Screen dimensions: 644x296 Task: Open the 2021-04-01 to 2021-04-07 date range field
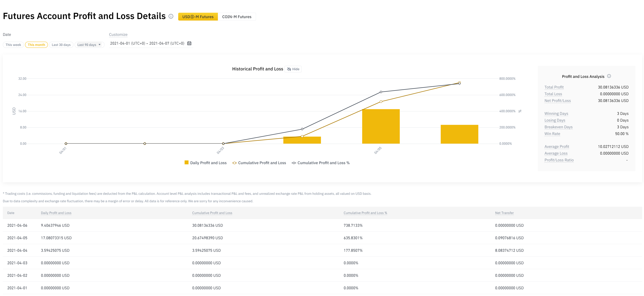coord(151,43)
